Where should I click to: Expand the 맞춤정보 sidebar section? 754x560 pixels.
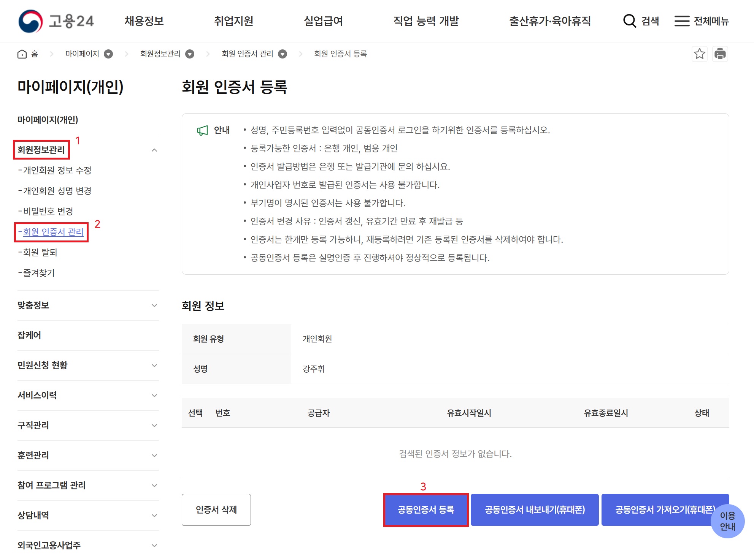point(154,305)
